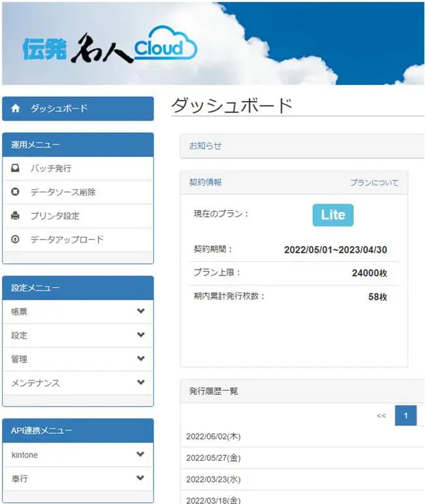Click the printer icon for プリンタ設定
Viewport: 425px width, 504px height.
pos(15,215)
